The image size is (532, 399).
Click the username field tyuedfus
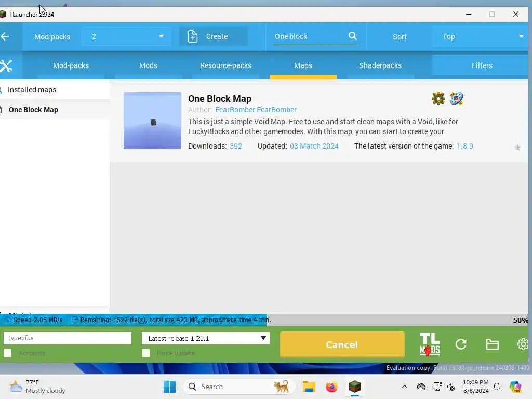(x=67, y=338)
